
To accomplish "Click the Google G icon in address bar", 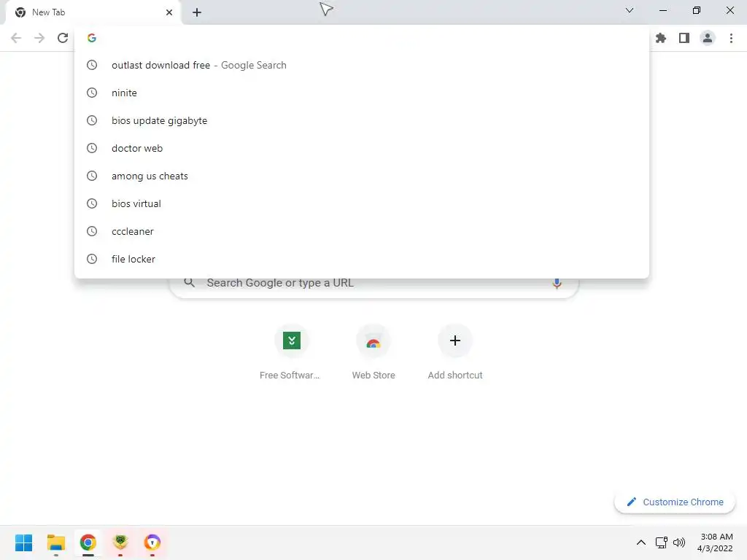I will click(x=92, y=38).
